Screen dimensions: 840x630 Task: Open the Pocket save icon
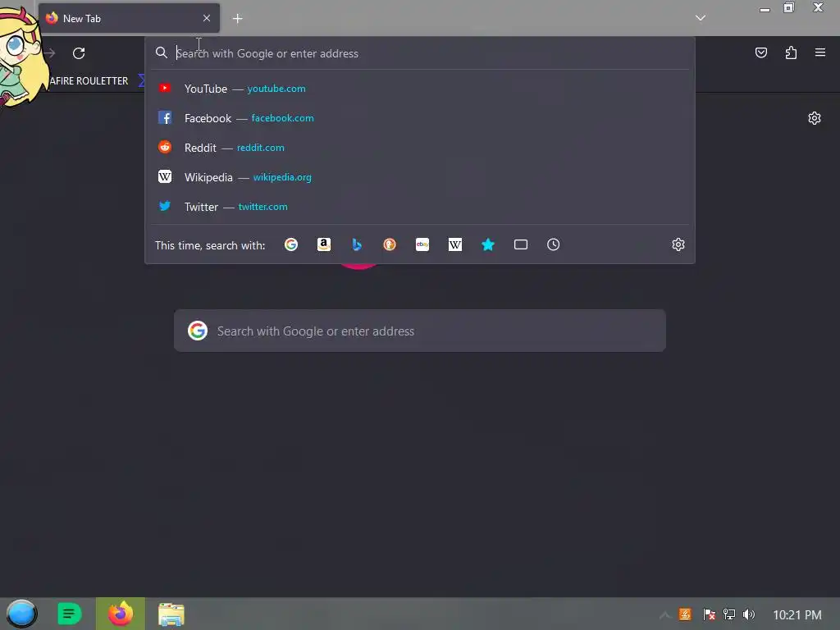click(760, 52)
